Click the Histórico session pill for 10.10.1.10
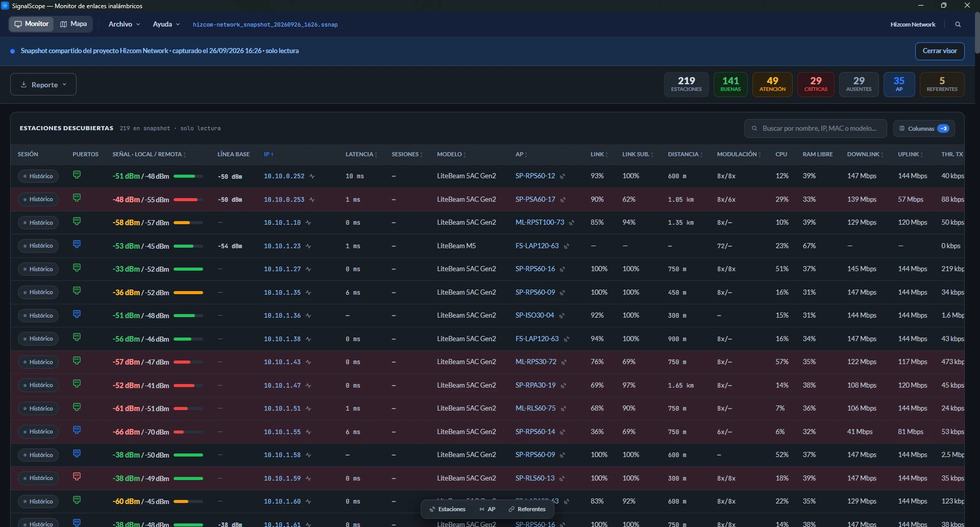The width and height of the screenshot is (980, 527). pyautogui.click(x=38, y=223)
